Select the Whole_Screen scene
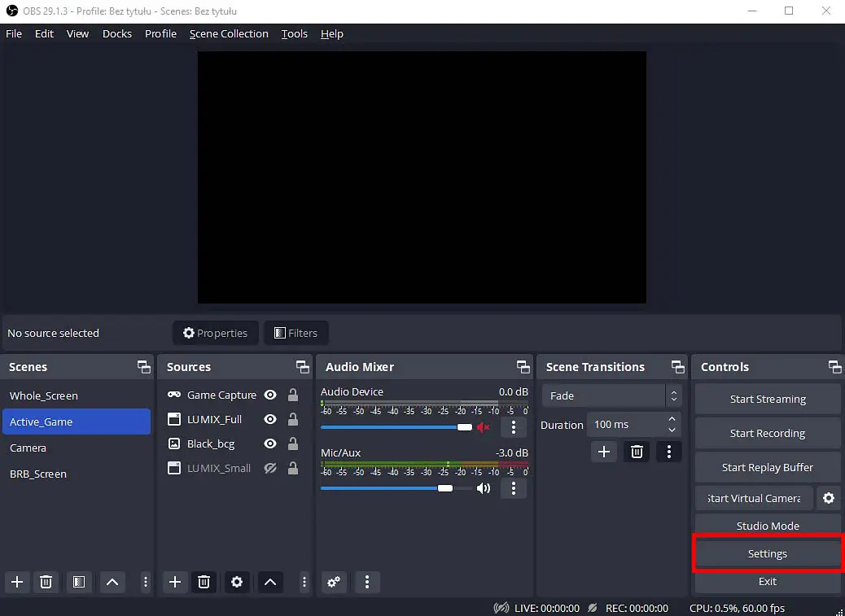 [x=77, y=395]
